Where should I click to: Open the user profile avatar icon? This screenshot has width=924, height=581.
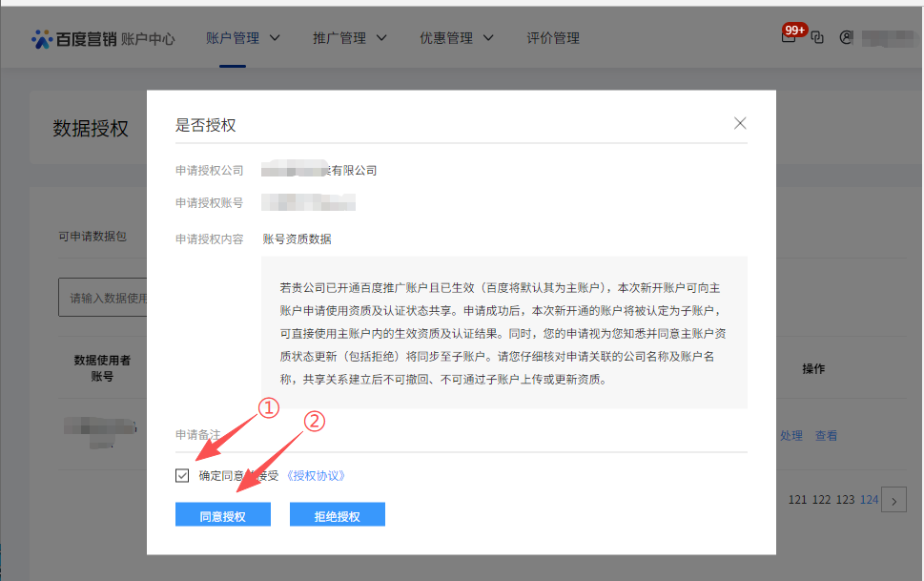point(845,38)
